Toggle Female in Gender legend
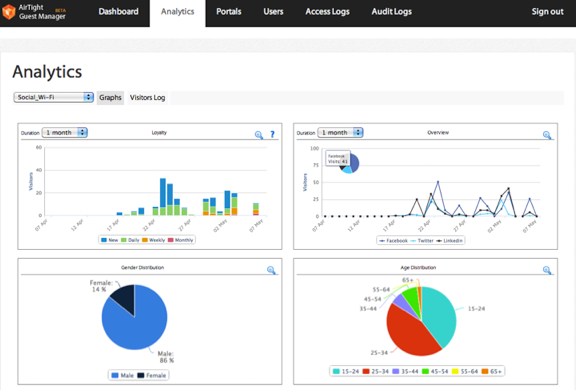Image resolution: width=576 pixels, height=390 pixels. click(152, 375)
